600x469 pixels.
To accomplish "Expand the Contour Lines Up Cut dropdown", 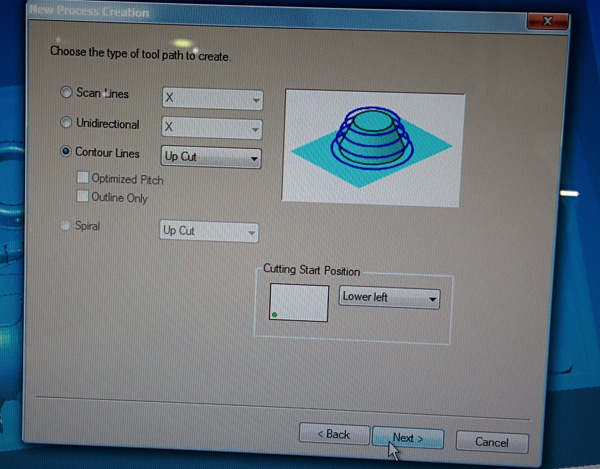I will (x=211, y=157).
